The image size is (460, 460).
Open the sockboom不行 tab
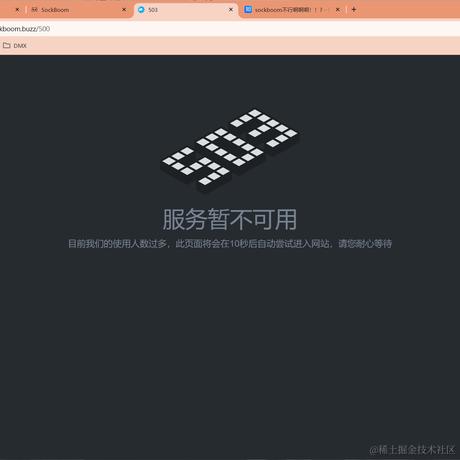[293, 10]
